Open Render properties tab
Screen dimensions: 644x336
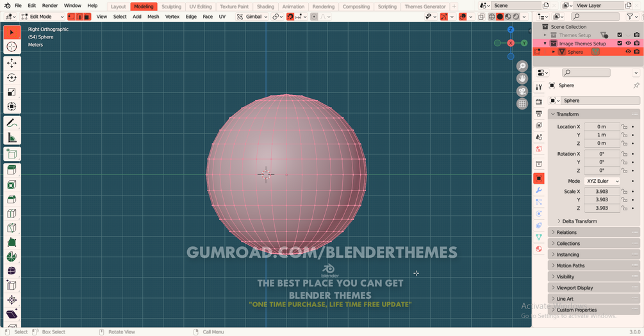pos(539,101)
